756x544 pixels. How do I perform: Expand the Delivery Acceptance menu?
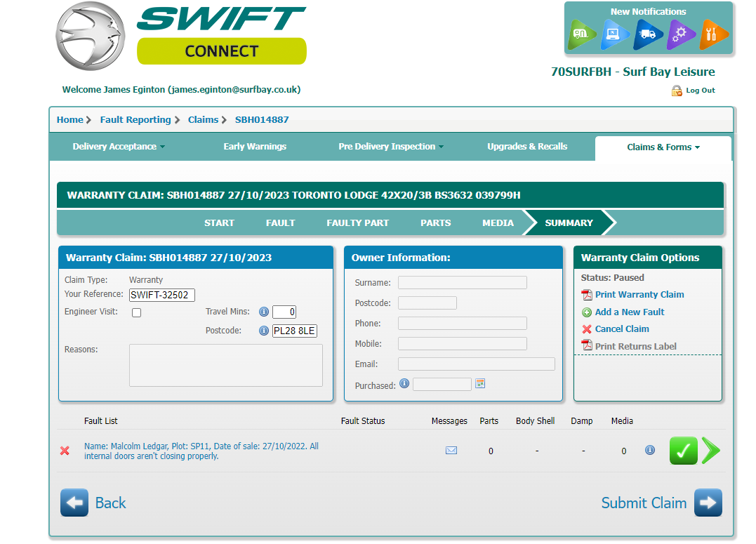(x=119, y=147)
